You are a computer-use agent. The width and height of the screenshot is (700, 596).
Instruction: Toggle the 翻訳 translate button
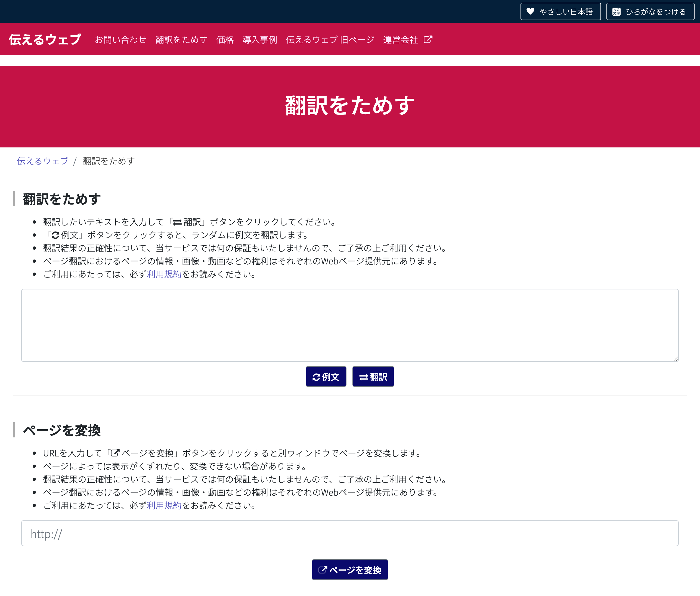tap(373, 376)
